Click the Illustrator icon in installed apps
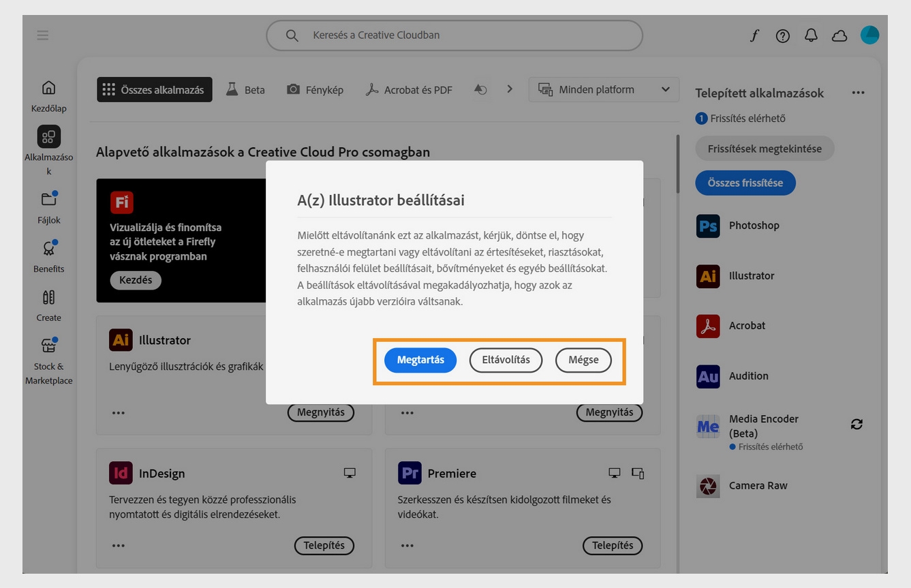 pos(708,276)
